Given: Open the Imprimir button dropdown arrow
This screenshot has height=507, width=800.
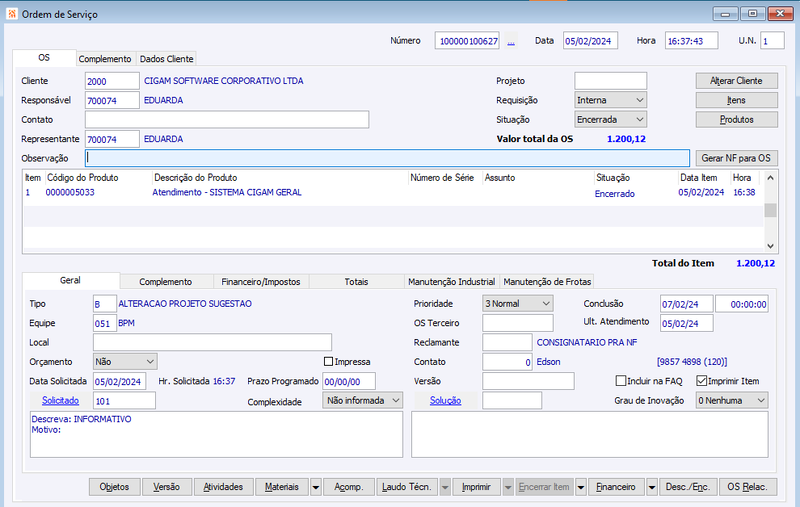Looking at the screenshot, I should pos(508,487).
